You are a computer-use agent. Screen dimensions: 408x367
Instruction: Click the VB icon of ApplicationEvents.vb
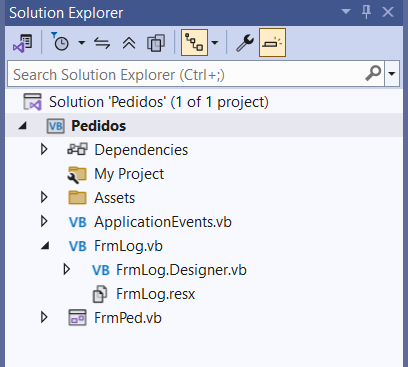(x=77, y=222)
